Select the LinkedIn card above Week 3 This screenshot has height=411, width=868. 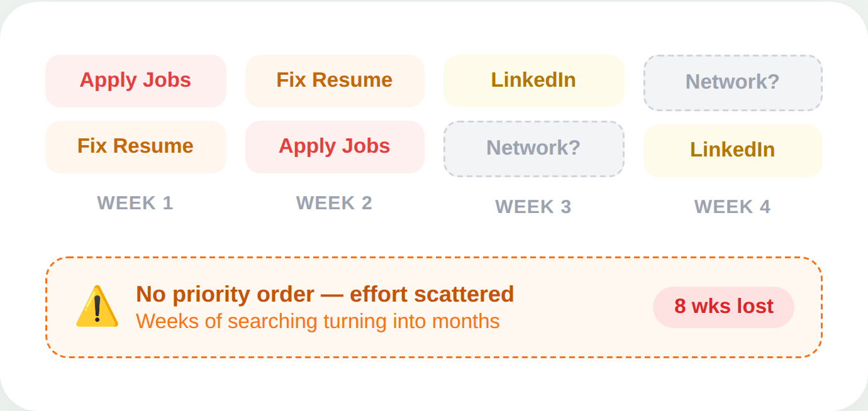coord(533,80)
